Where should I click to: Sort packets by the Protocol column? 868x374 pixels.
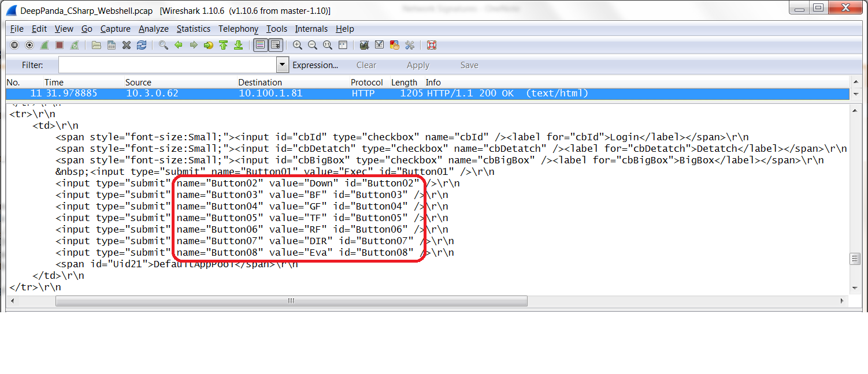367,83
